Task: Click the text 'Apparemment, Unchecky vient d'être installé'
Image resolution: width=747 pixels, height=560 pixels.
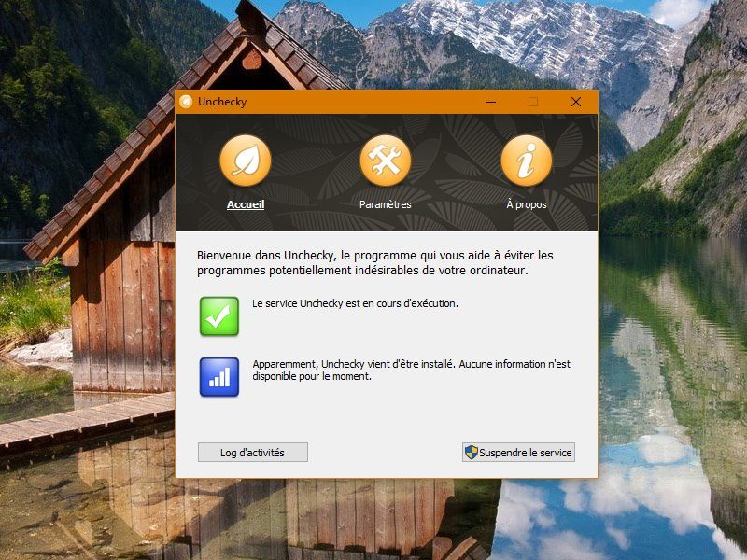Action: point(354,364)
